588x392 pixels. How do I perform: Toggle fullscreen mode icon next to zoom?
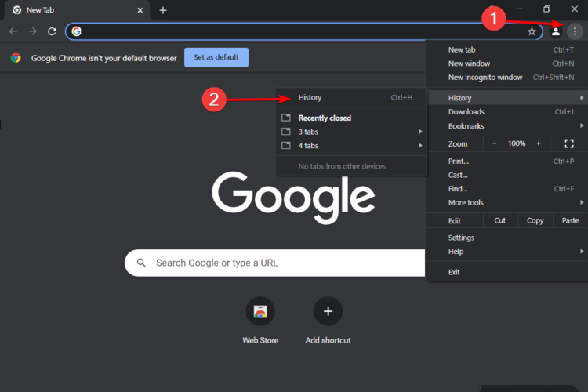(x=569, y=143)
